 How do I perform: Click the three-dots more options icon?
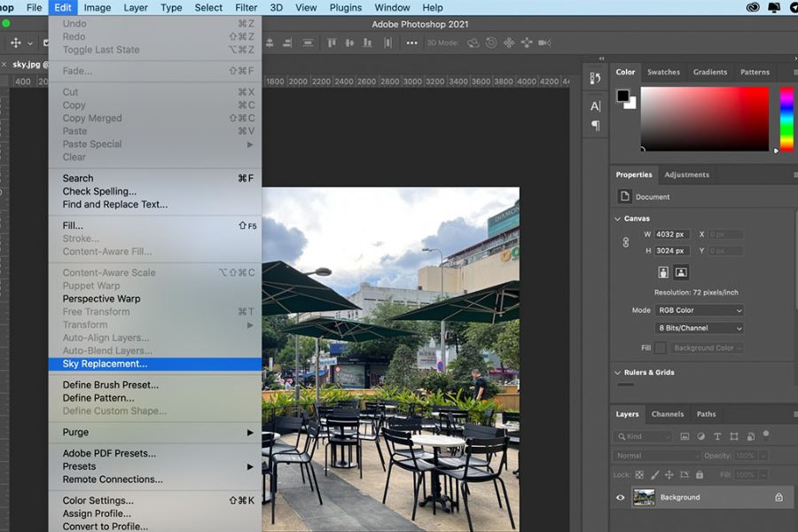[411, 43]
